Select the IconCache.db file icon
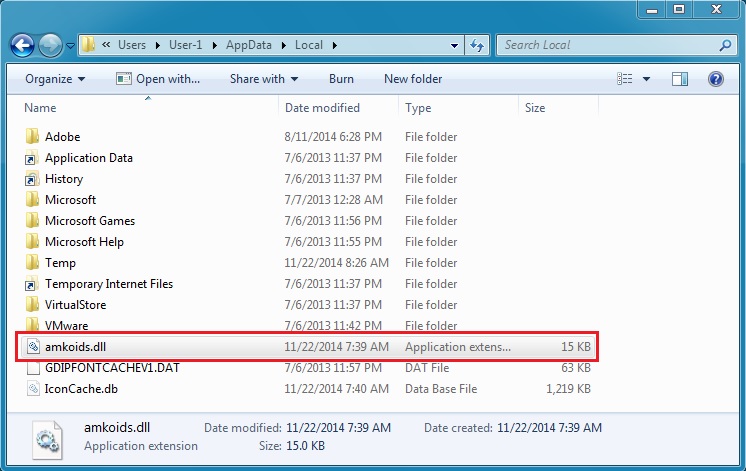 coord(33,389)
